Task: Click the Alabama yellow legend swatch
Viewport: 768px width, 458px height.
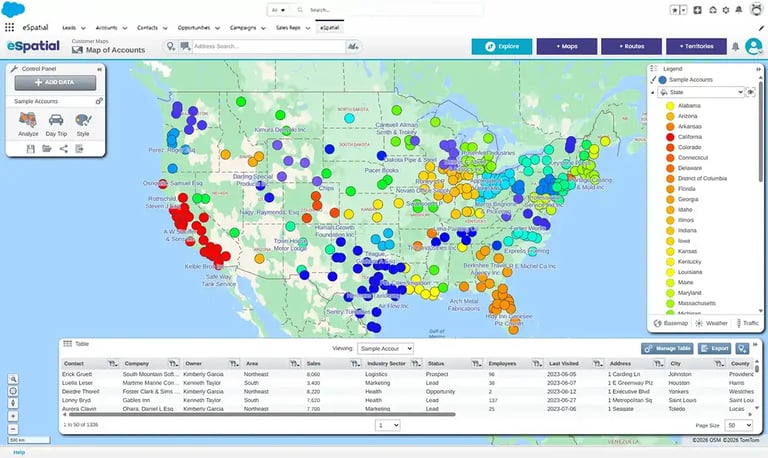Action: 670,105
